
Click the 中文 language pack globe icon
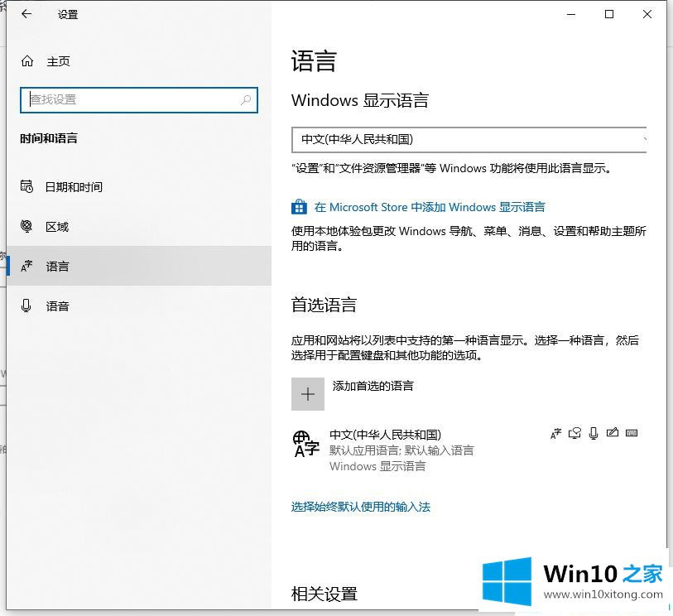click(x=306, y=445)
